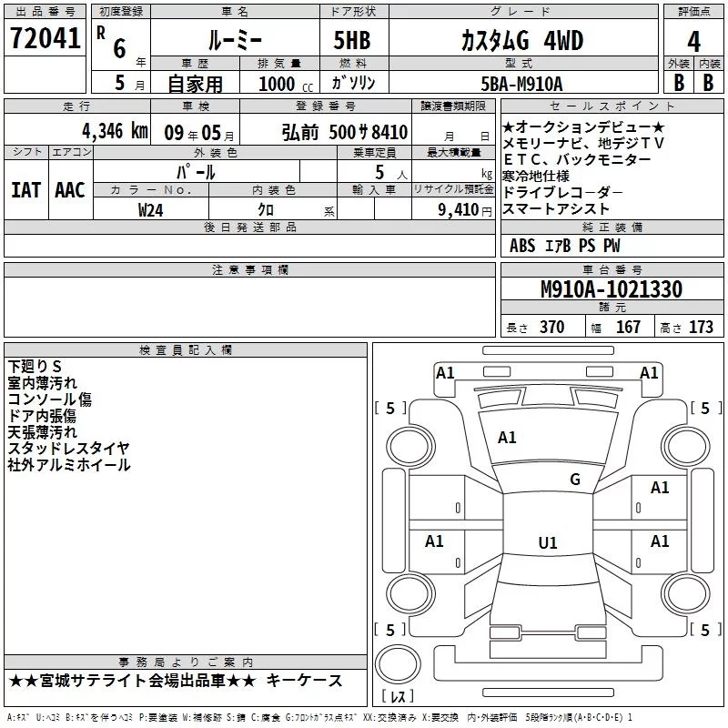Click the 宮城サテライト会場出品車 キーケース notice

[x=176, y=681]
